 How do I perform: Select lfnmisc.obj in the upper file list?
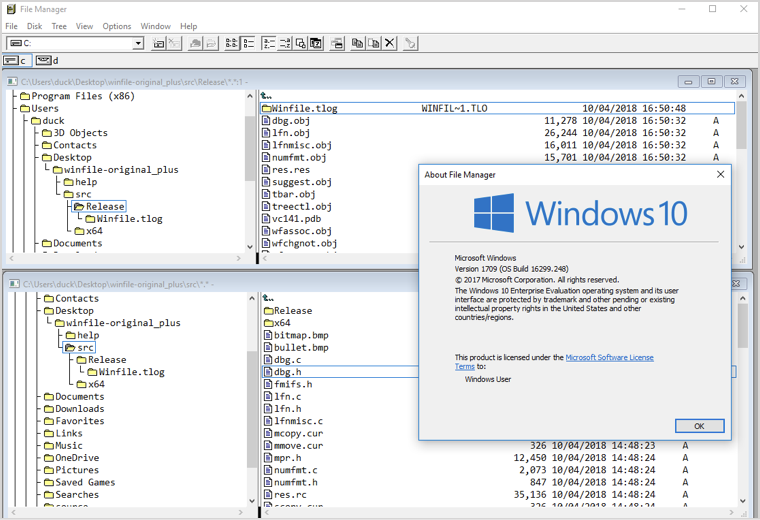click(297, 145)
